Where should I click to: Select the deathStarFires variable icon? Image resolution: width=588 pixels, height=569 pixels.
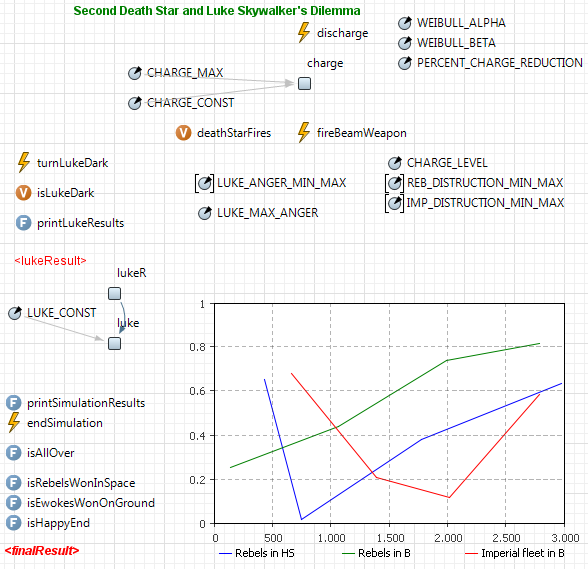coord(183,133)
